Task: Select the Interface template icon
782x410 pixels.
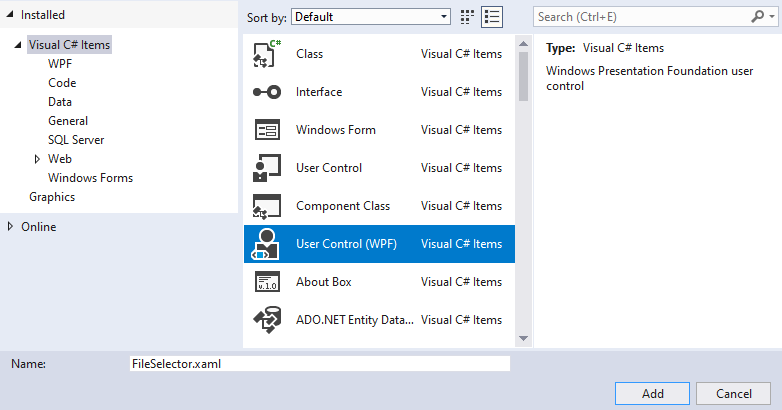Action: tap(267, 92)
